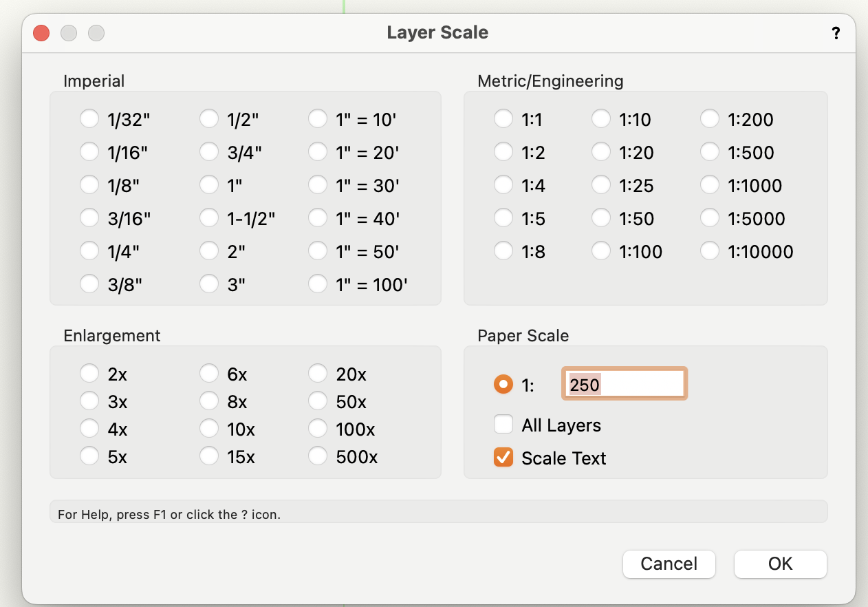This screenshot has width=868, height=607.
Task: Select the custom 1: paper scale radio
Action: pos(503,384)
